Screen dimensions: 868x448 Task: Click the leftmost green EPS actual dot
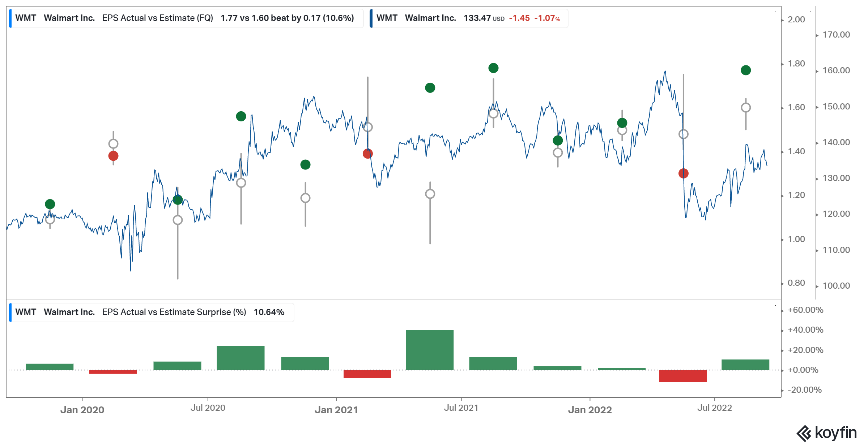pos(50,204)
